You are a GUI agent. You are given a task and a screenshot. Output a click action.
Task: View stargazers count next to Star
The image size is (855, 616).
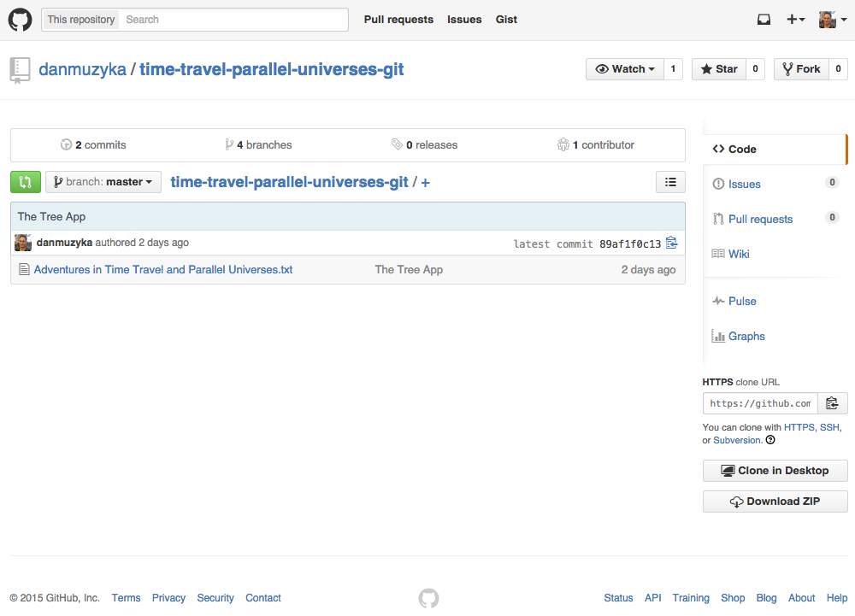tap(755, 69)
